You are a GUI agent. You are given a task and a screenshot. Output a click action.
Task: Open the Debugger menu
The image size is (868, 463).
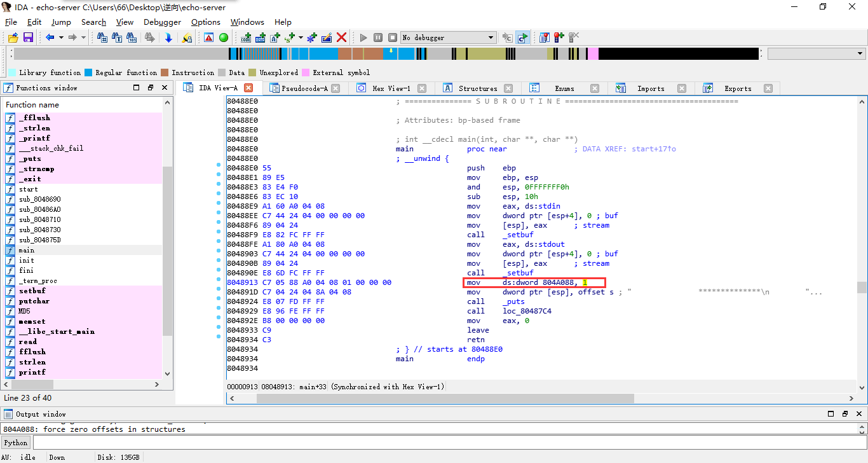(162, 22)
